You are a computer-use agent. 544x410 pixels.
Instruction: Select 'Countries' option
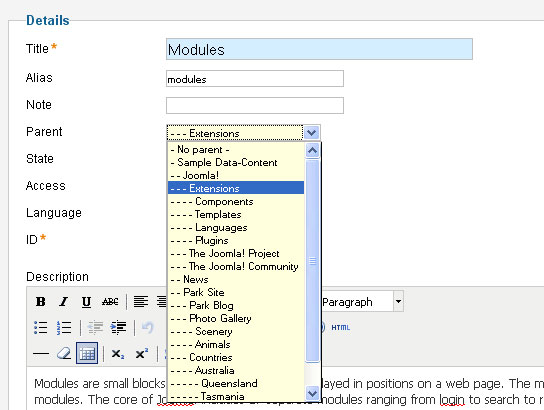click(x=236, y=357)
